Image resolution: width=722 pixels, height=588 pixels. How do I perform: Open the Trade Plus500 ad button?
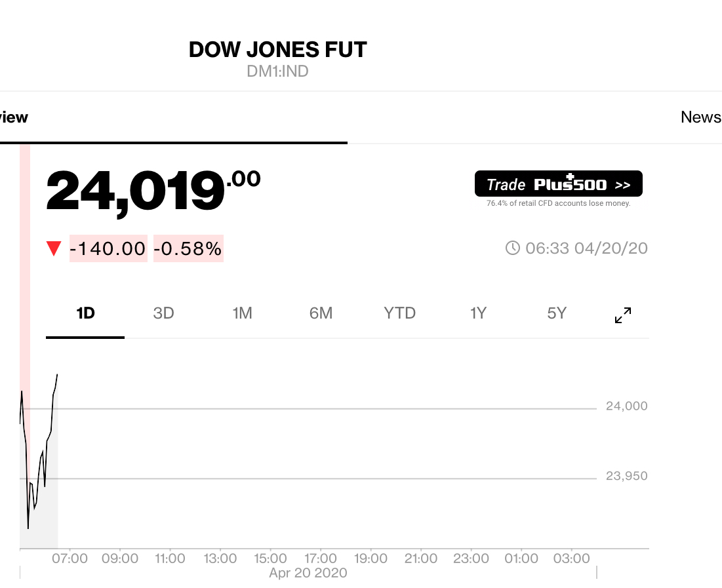point(558,184)
